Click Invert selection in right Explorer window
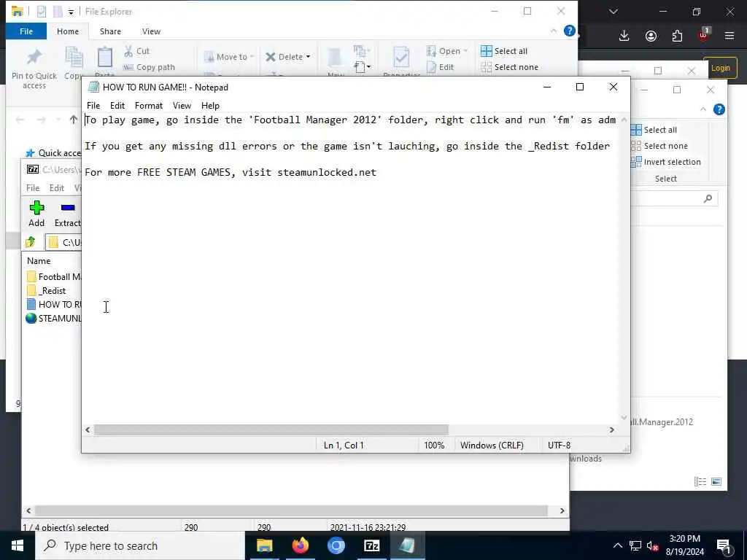The image size is (747, 560). pyautogui.click(x=666, y=162)
